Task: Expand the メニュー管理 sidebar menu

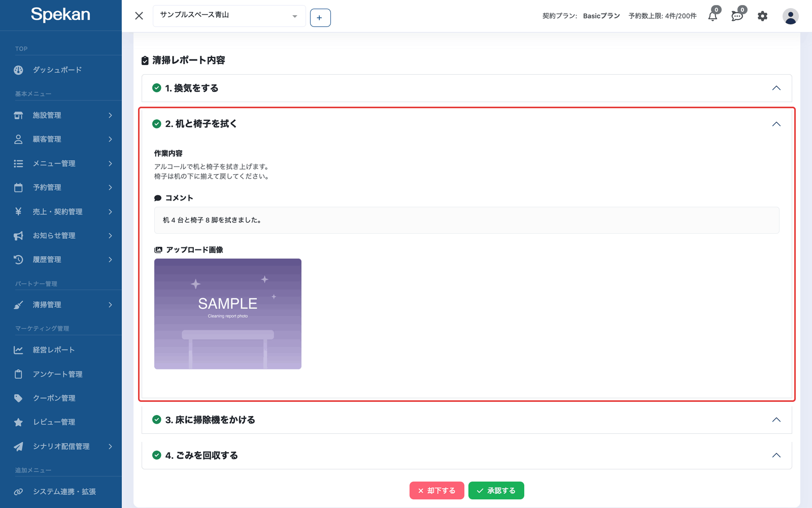Action: click(61, 164)
